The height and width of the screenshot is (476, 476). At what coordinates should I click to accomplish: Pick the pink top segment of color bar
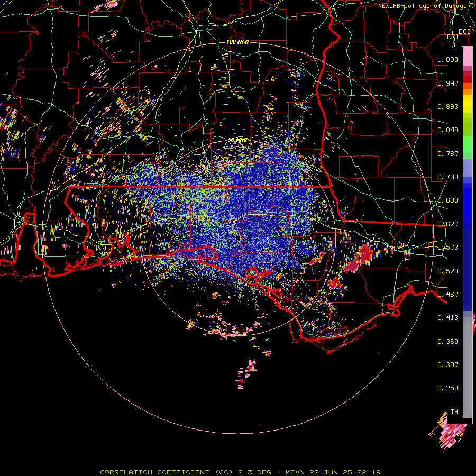tap(467, 56)
